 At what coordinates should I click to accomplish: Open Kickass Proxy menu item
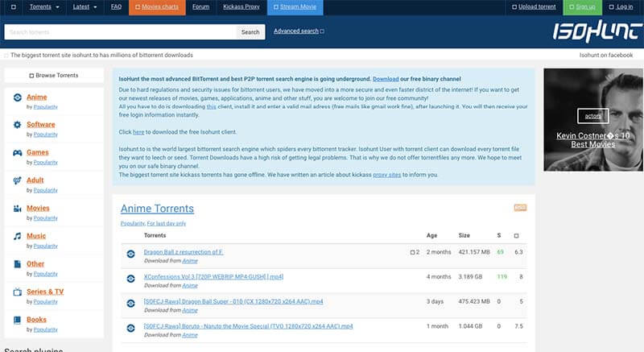(x=242, y=7)
